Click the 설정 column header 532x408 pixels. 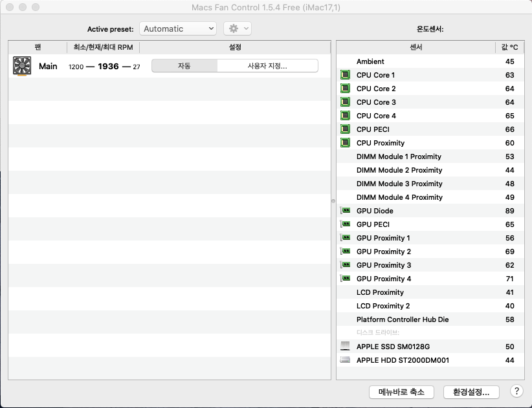(x=235, y=47)
